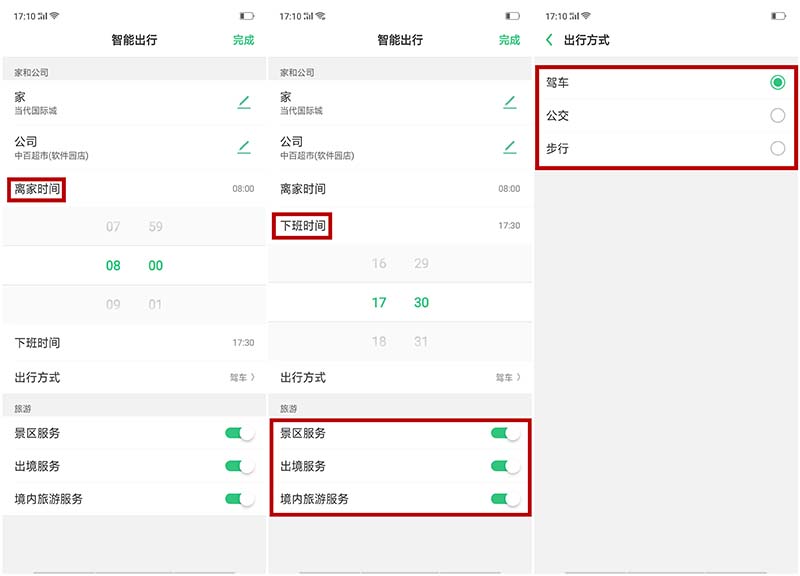Disable 景区服务 toggle in the middle screen
The image size is (800, 576).
coord(505,433)
